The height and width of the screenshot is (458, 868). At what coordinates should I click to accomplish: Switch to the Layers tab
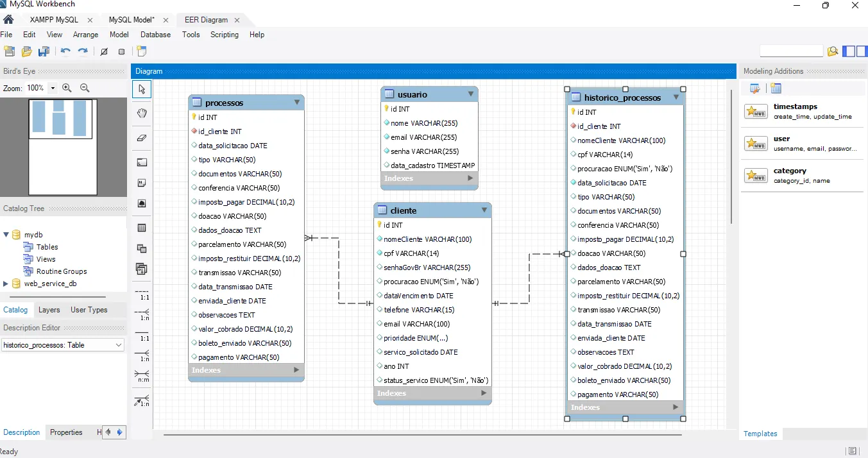[x=49, y=310]
